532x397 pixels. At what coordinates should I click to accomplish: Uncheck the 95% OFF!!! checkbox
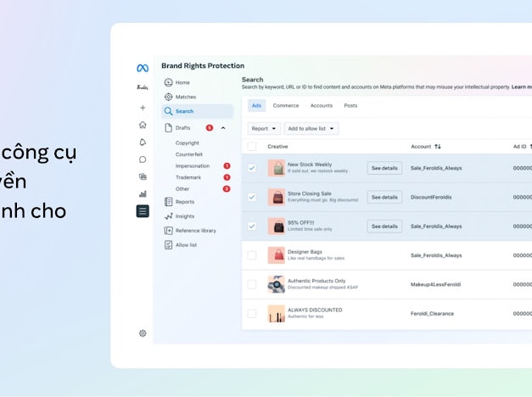click(252, 226)
